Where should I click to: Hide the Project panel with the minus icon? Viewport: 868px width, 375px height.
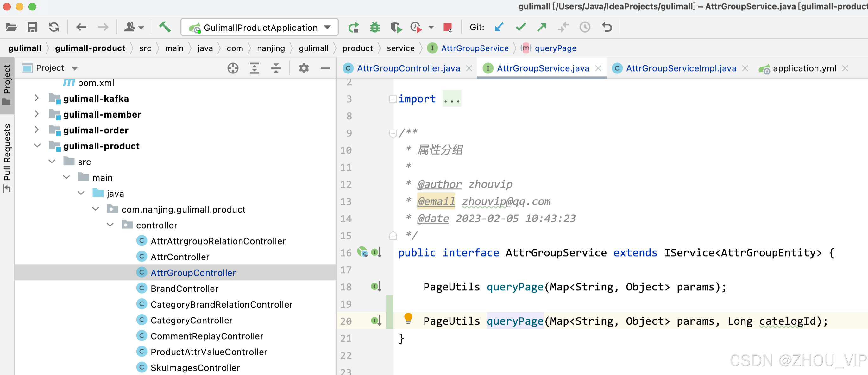click(325, 68)
